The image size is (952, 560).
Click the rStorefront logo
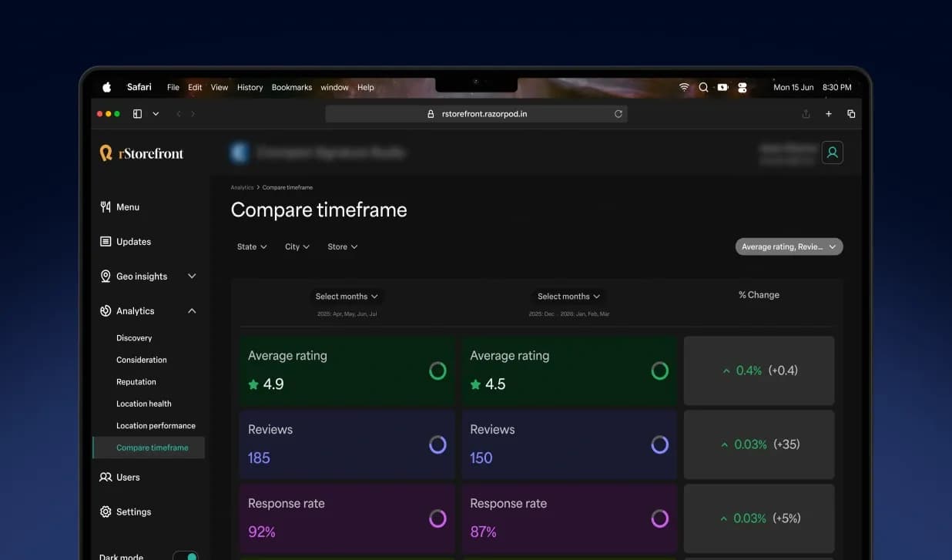coord(142,153)
